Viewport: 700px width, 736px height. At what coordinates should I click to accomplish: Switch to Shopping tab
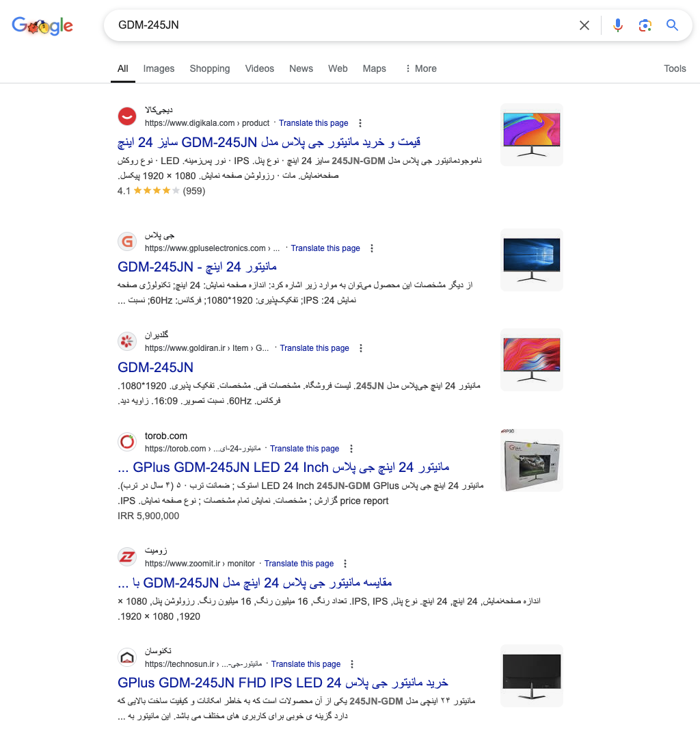[x=210, y=68]
